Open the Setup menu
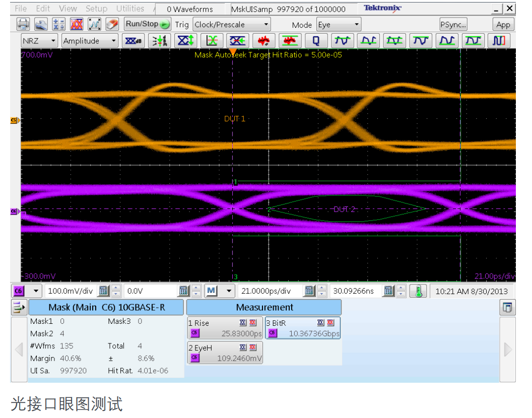The image size is (532, 418). click(96, 9)
